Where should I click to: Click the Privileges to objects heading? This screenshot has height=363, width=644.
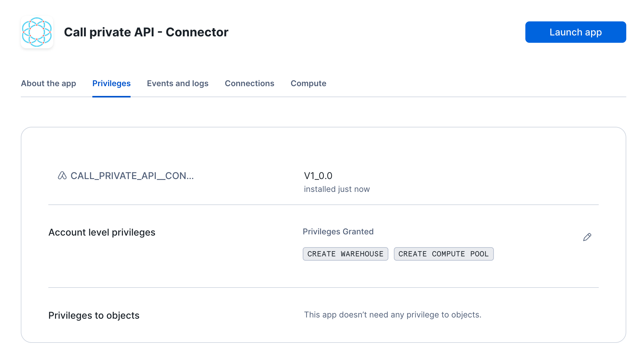pyautogui.click(x=94, y=315)
